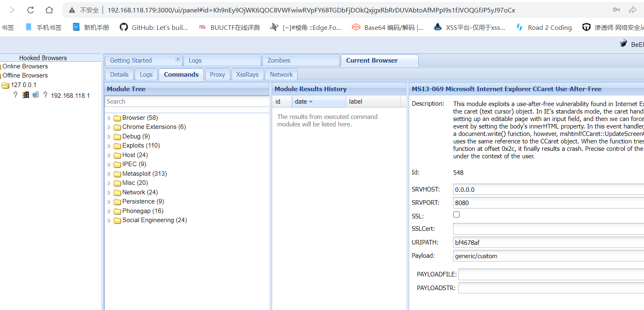Click the Exploits folder icon
This screenshot has height=310, width=644.
pyautogui.click(x=117, y=146)
